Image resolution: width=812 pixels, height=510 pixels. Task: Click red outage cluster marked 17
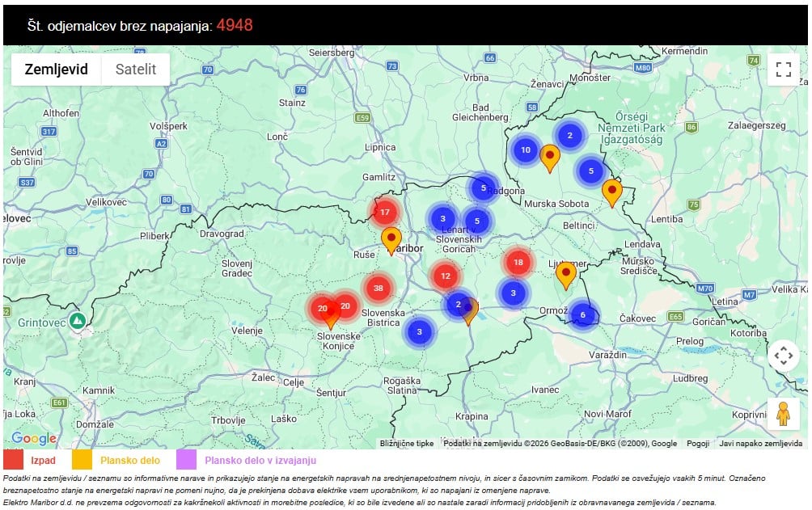click(385, 213)
